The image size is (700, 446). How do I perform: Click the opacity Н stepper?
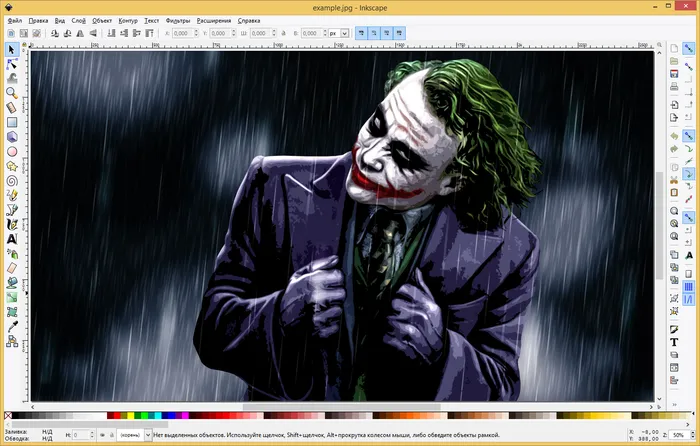click(92, 435)
